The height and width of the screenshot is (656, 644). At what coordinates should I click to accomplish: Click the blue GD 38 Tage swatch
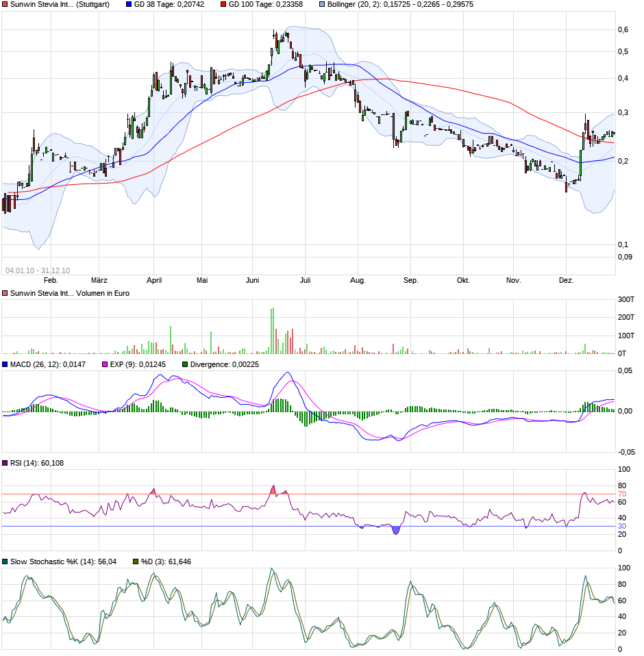pos(129,5)
